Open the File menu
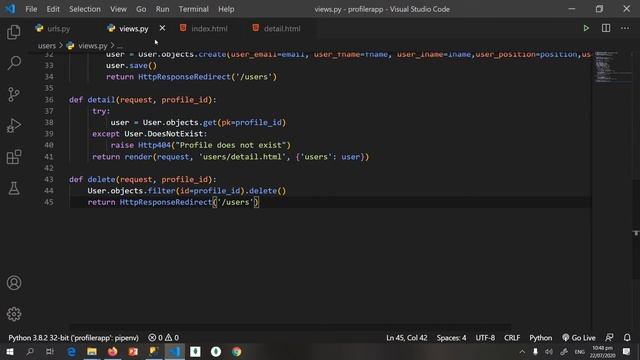This screenshot has height=360, width=640. click(31, 9)
